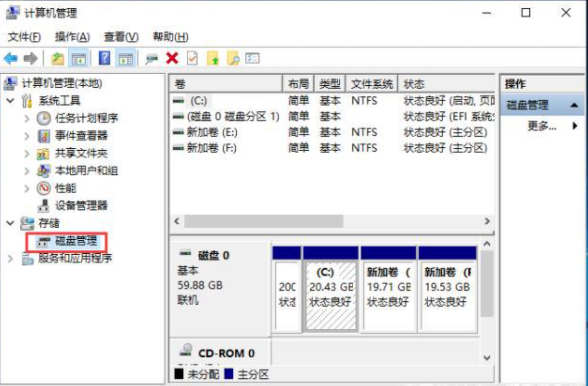
Task: Open Help via blue question mark icon
Action: (x=104, y=59)
